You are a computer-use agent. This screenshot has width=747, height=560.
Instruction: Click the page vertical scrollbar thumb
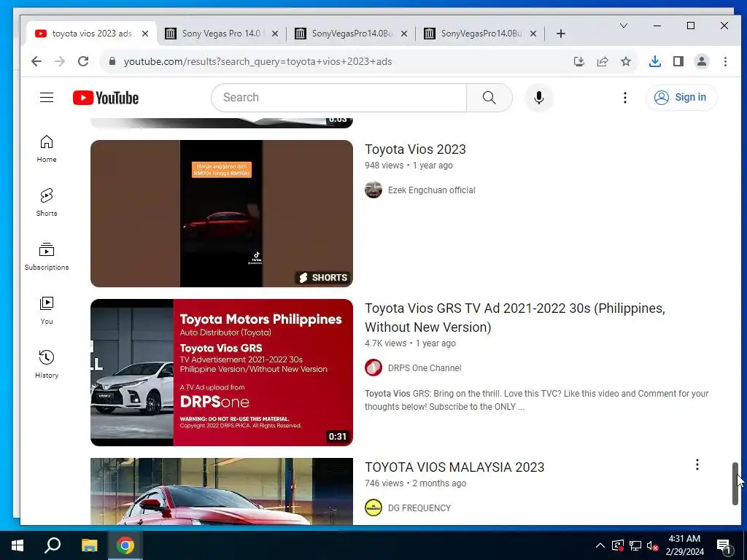coord(735,483)
